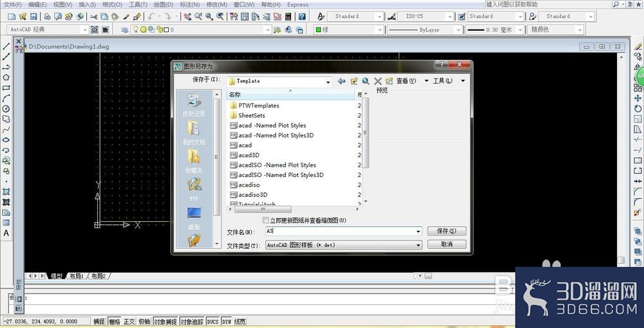Screen dimensions: 644x328
Task: Toggle 极轴 polar tracking
Action: click(x=144, y=322)
